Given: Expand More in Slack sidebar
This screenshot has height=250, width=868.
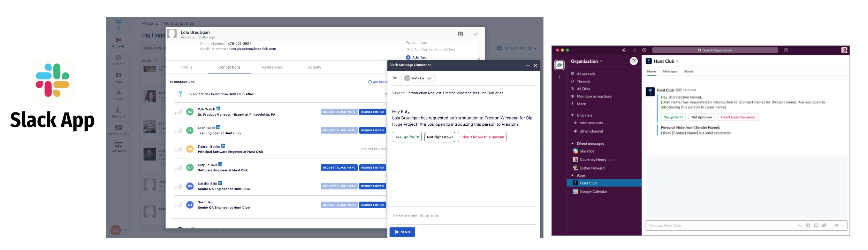Looking at the screenshot, I should pos(578,104).
